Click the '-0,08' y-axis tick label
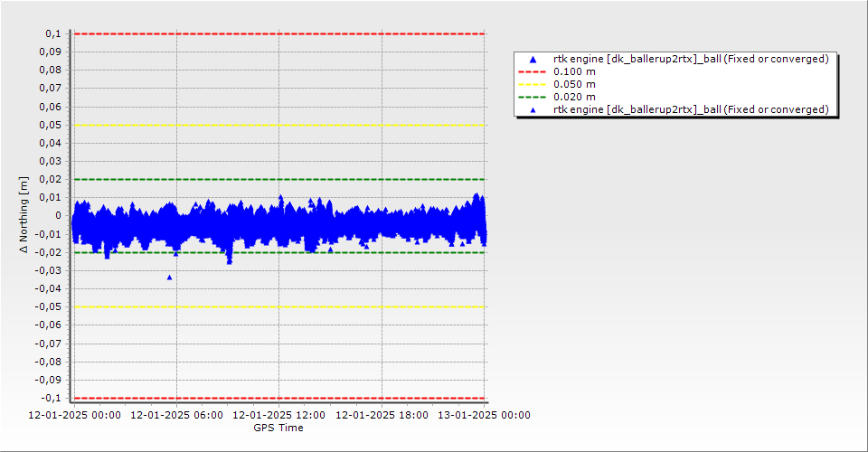 point(48,362)
